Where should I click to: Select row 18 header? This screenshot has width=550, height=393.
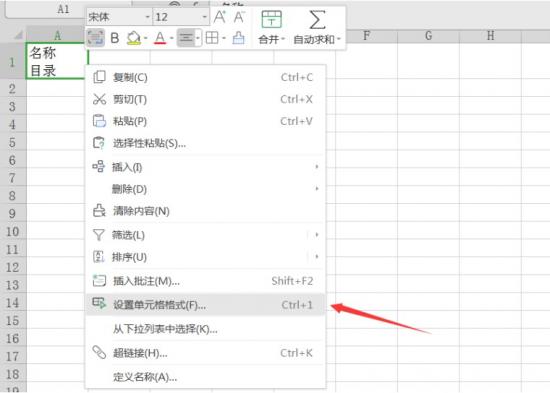[13, 374]
